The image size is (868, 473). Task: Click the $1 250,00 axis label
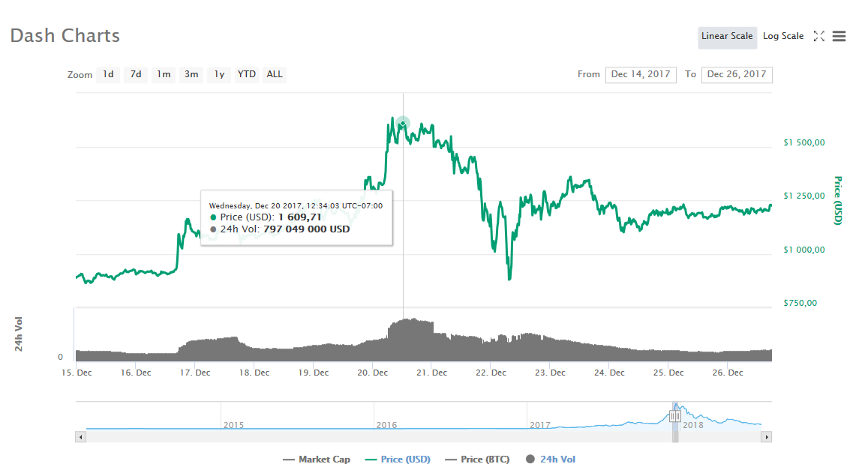(x=803, y=196)
